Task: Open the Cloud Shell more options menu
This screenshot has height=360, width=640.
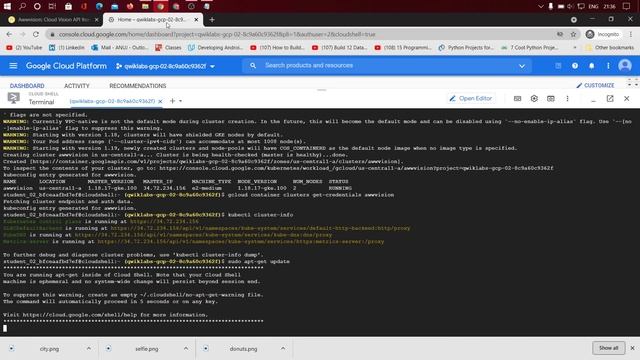Action: click(567, 98)
